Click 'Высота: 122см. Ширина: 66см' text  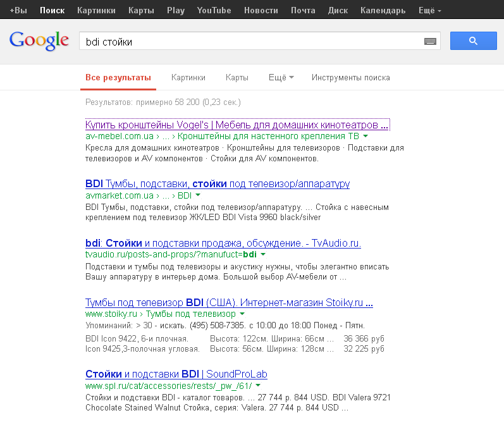[x=272, y=338]
